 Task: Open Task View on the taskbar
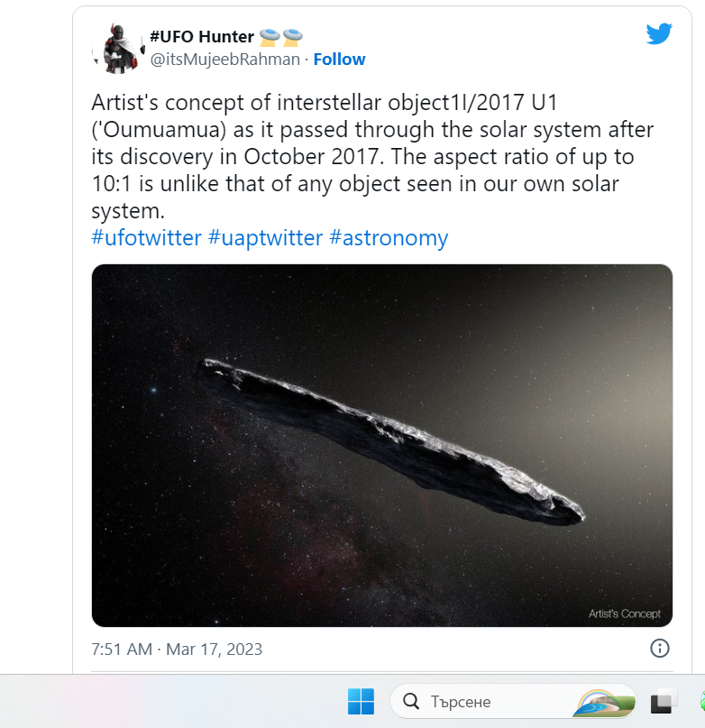(x=664, y=701)
